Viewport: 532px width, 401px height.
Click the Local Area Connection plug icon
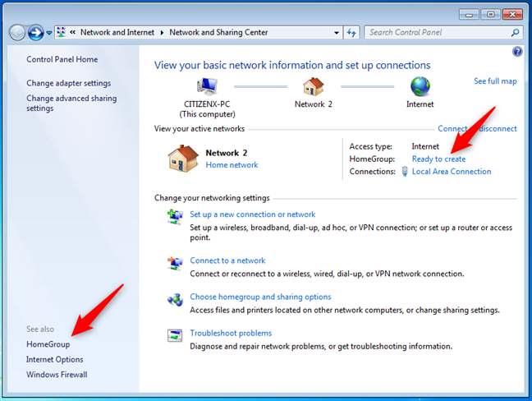click(x=405, y=171)
